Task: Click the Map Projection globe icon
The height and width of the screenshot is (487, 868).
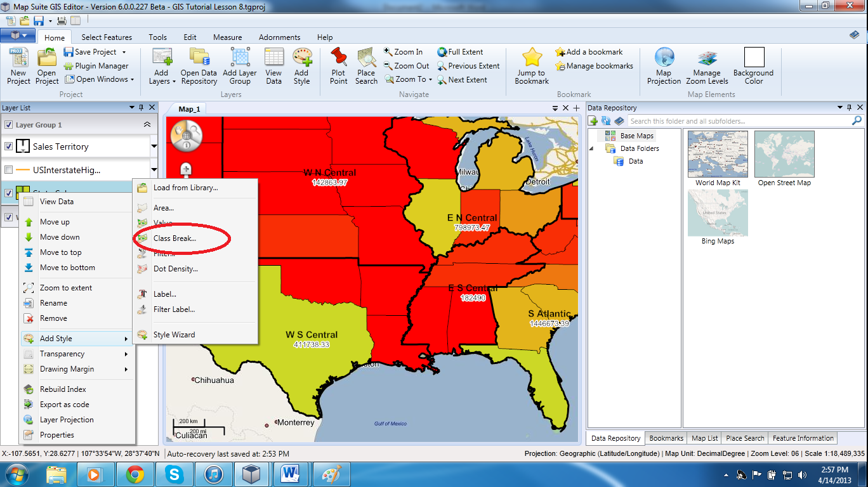Action: pos(664,58)
